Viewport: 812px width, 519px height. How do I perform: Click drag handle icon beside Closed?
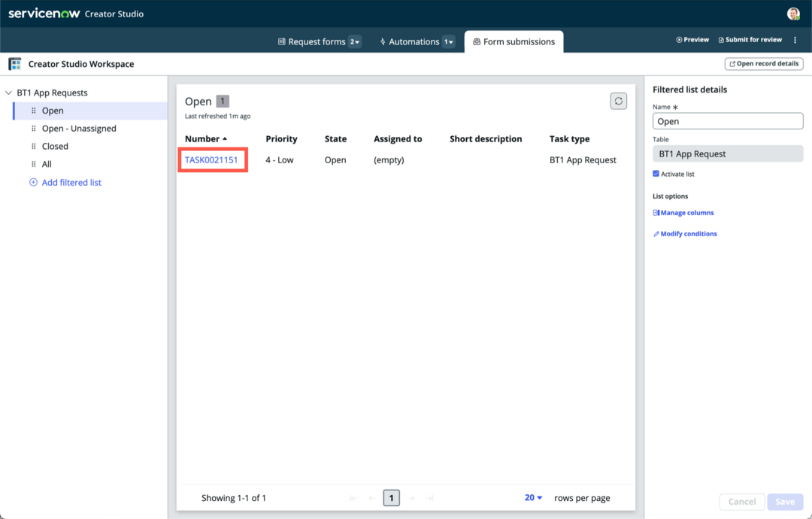pyautogui.click(x=34, y=146)
